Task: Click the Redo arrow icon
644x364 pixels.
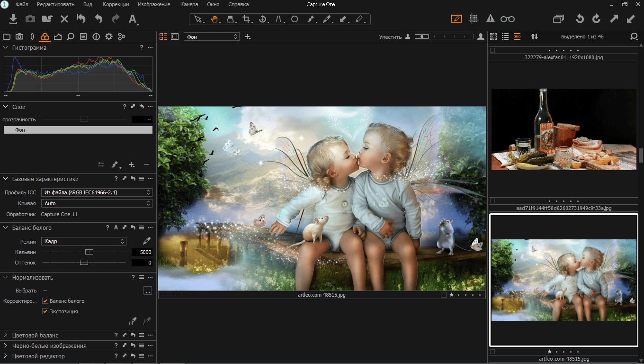Action: click(116, 19)
